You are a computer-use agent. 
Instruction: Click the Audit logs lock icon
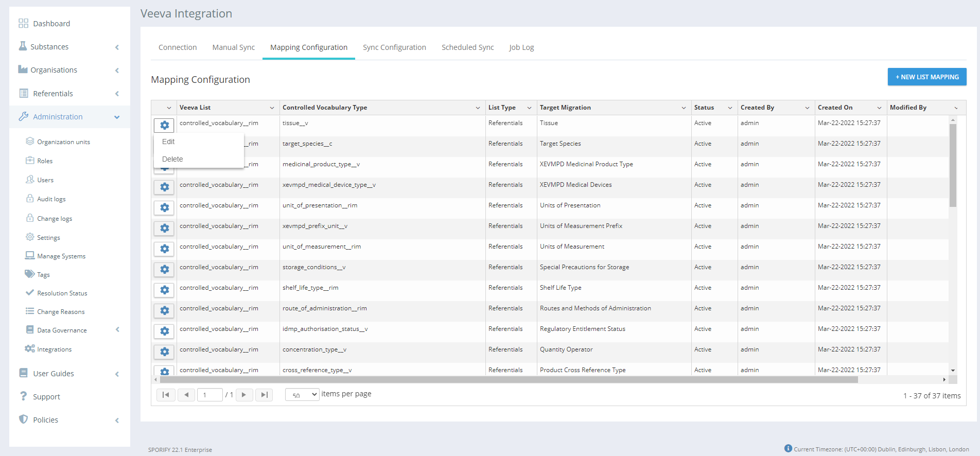30,199
